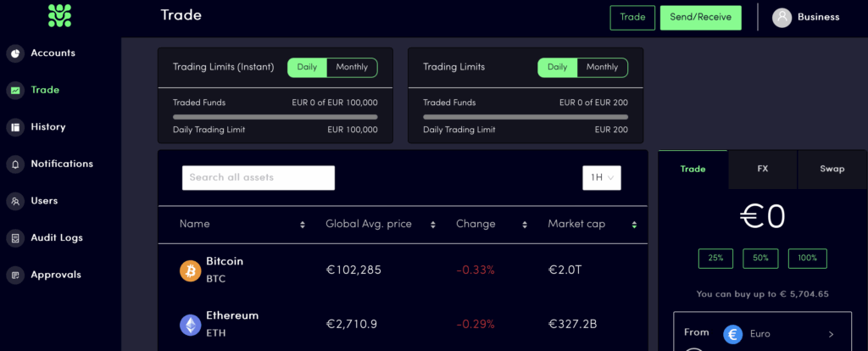
Task: Open the Audit Logs icon
Action: pyautogui.click(x=15, y=238)
